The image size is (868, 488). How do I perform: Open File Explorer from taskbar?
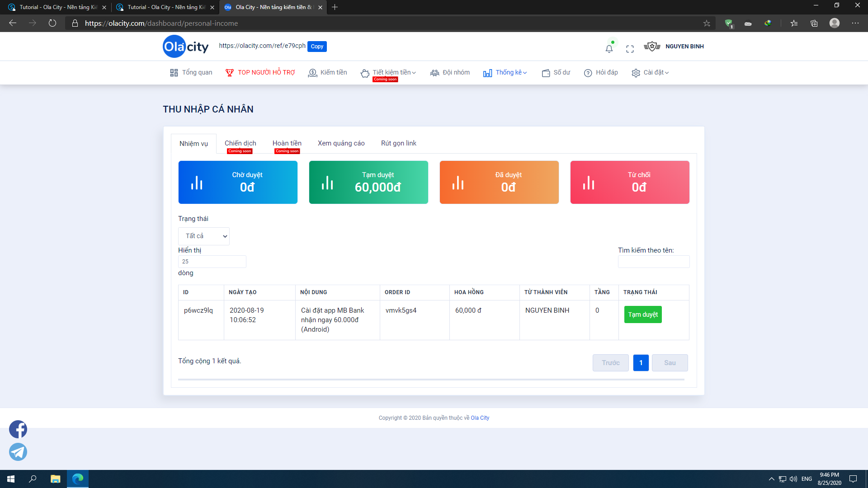pos(55,479)
